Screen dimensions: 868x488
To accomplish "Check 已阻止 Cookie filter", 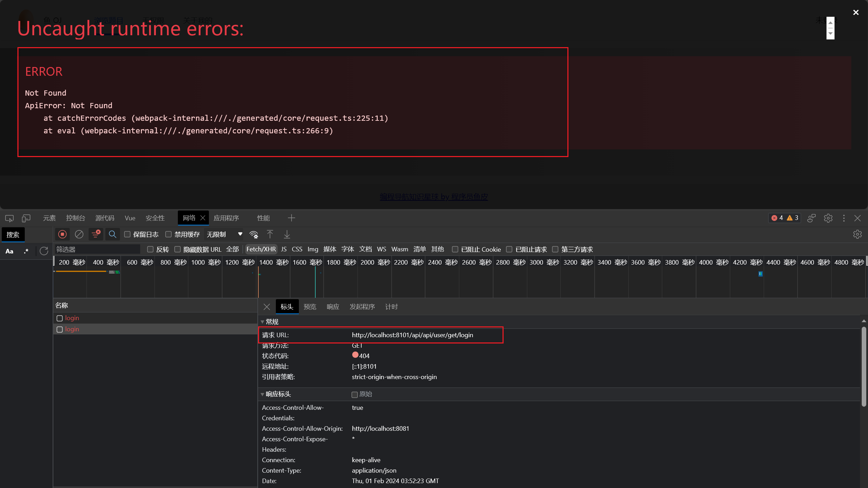I will click(455, 249).
